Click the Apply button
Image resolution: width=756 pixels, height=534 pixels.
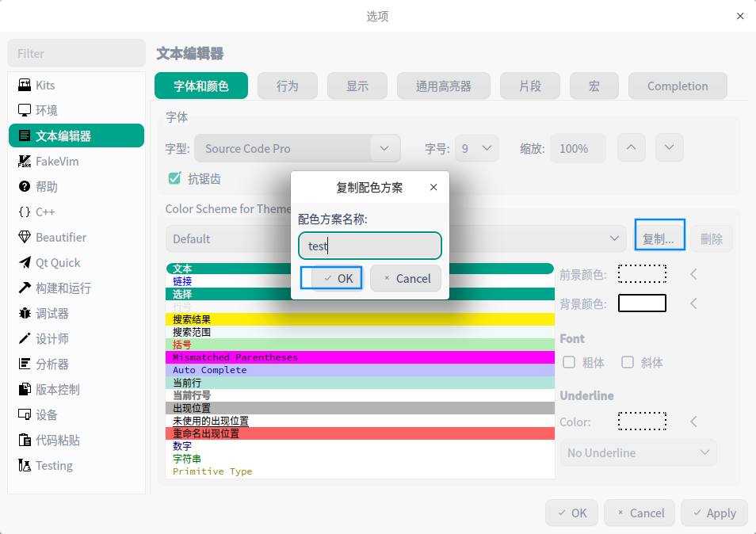[713, 513]
